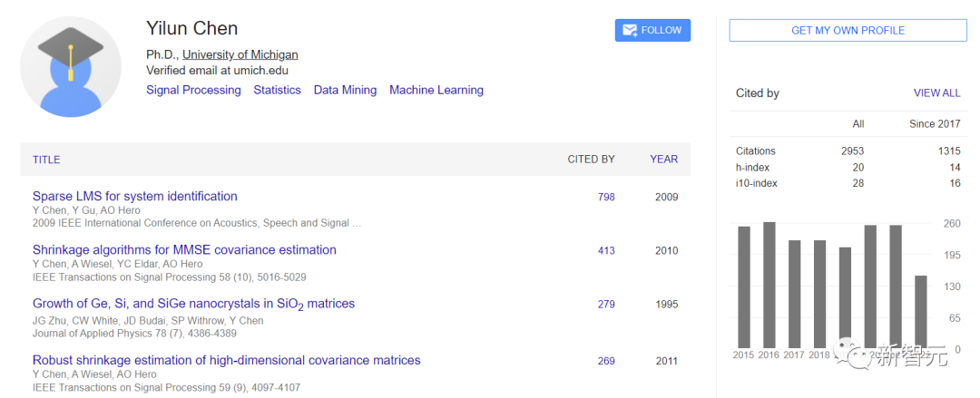The height and width of the screenshot is (398, 980).
Task: Sort publications by Title column header
Action: (46, 160)
